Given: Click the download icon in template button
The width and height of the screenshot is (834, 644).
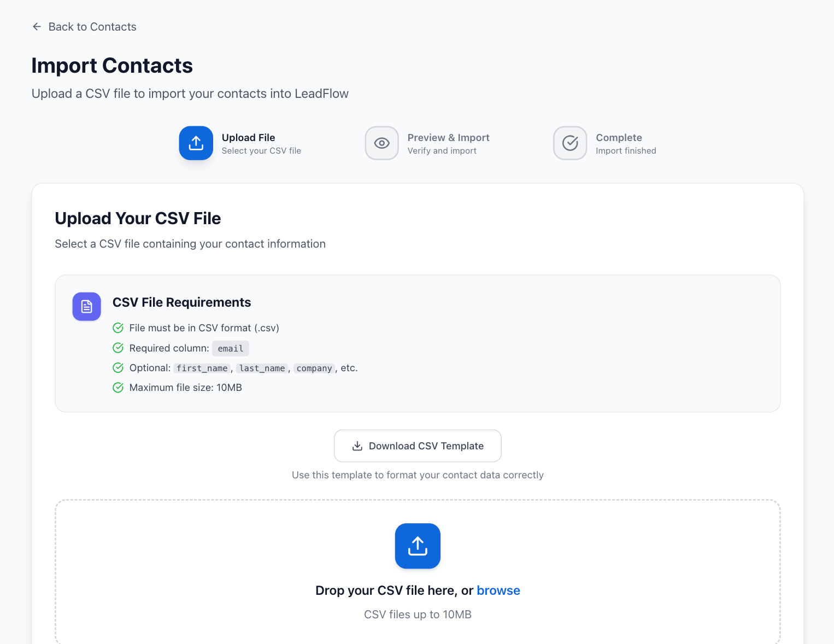Looking at the screenshot, I should pyautogui.click(x=357, y=446).
